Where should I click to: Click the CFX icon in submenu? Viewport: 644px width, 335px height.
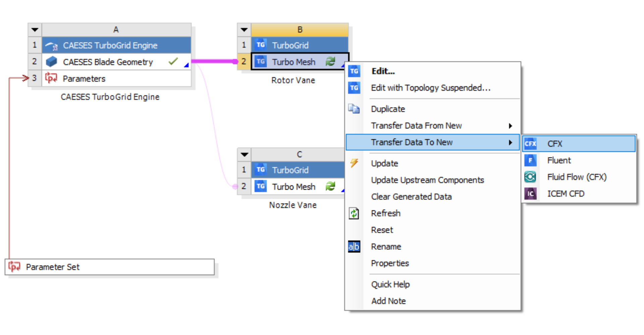click(530, 144)
